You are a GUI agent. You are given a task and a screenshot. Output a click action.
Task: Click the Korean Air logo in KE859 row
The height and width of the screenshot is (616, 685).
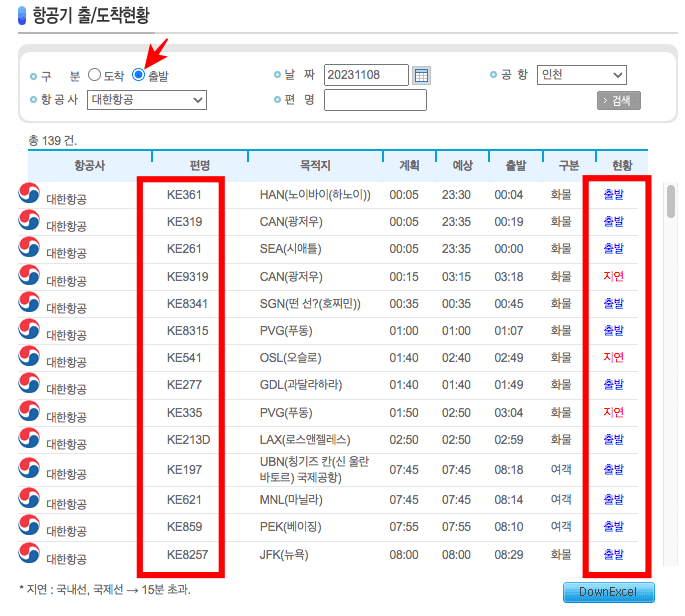pyautogui.click(x=29, y=525)
